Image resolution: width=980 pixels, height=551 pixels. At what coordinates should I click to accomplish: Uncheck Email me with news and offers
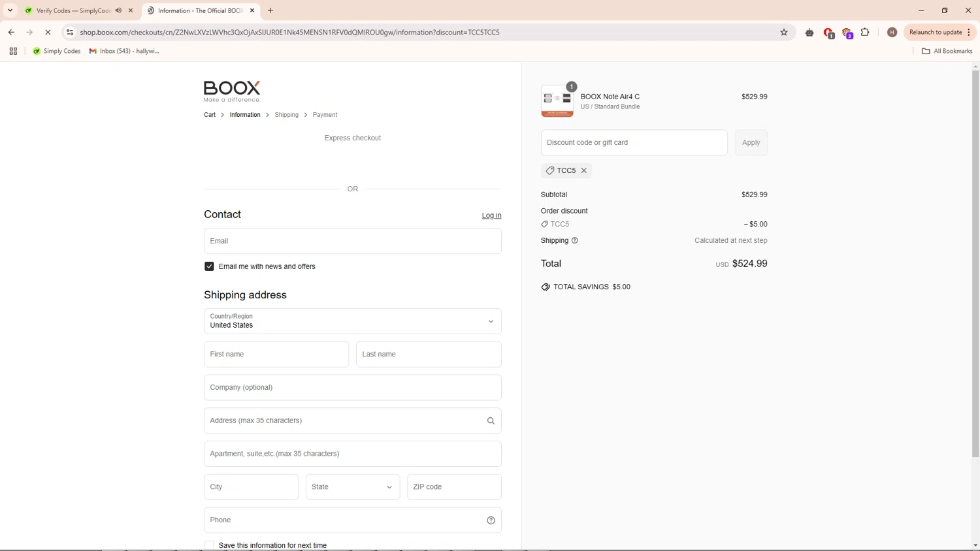pyautogui.click(x=209, y=266)
